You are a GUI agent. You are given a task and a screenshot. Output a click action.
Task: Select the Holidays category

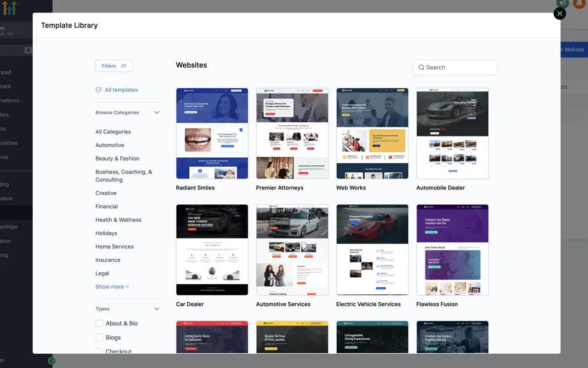click(106, 233)
